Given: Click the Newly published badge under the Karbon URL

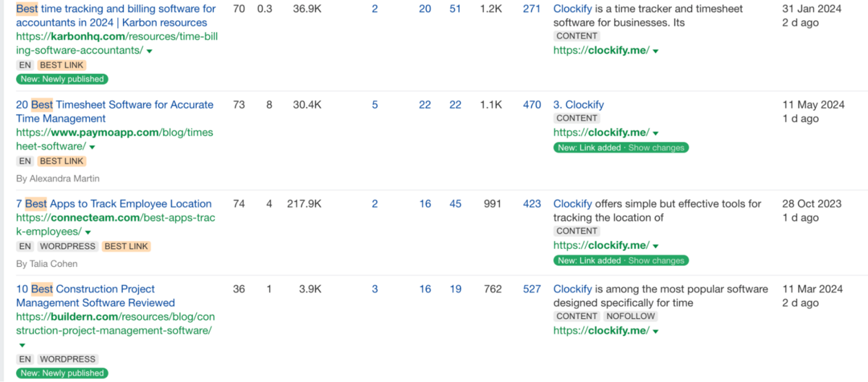Looking at the screenshot, I should 62,79.
